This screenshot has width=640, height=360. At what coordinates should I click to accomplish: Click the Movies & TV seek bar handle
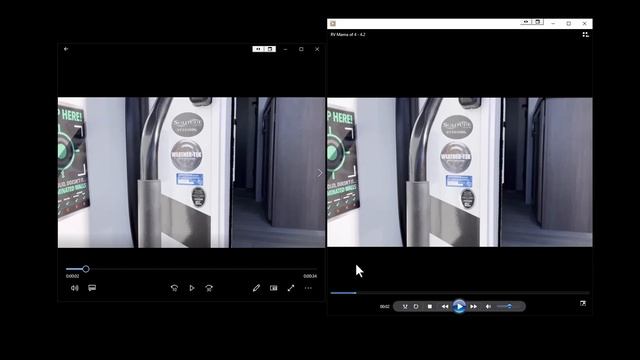(86, 269)
